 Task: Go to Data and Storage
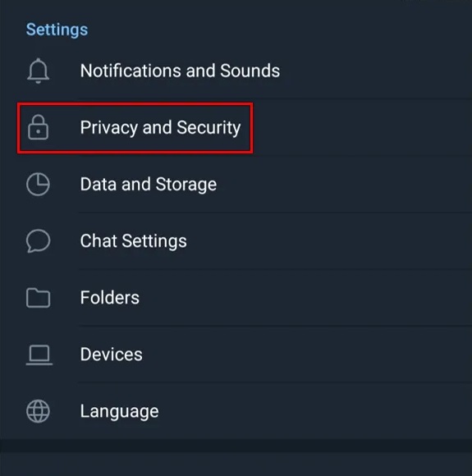coord(149,185)
